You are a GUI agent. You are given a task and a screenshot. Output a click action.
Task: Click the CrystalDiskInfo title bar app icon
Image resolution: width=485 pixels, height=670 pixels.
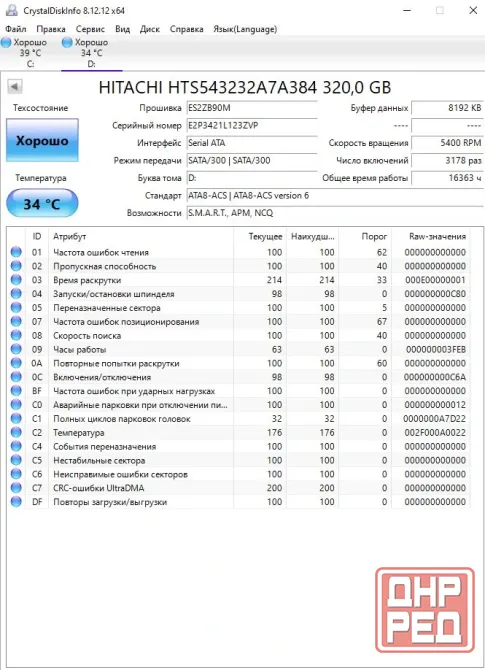(x=12, y=10)
